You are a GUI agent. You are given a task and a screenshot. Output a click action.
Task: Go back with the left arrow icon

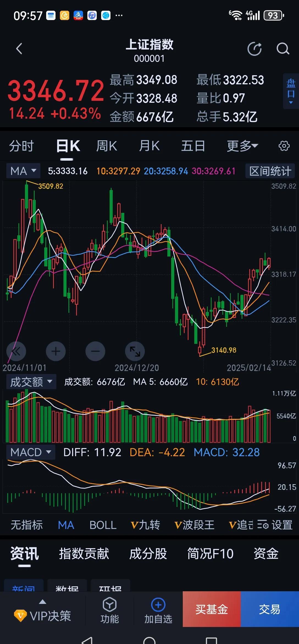19,49
